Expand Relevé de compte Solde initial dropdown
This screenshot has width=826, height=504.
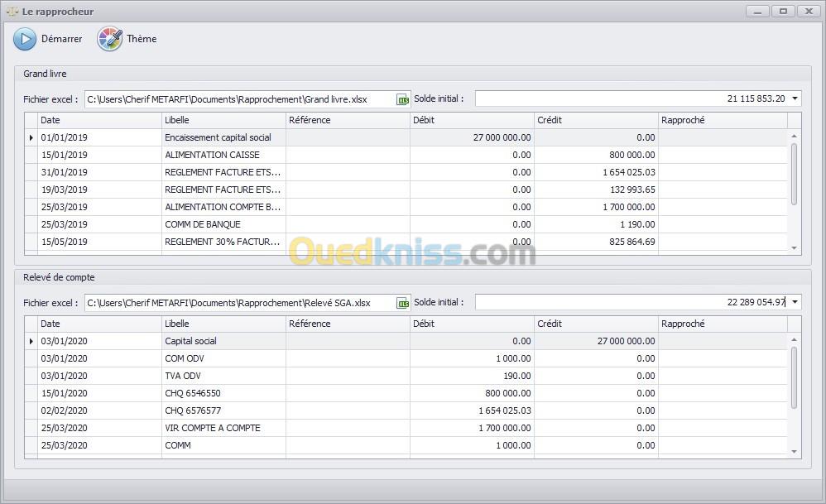pyautogui.click(x=795, y=303)
